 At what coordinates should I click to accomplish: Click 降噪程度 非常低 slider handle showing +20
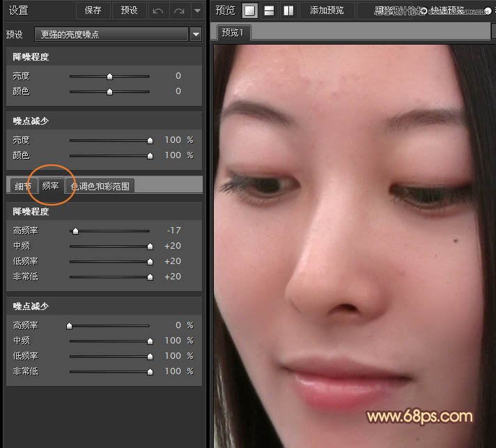[x=150, y=277]
